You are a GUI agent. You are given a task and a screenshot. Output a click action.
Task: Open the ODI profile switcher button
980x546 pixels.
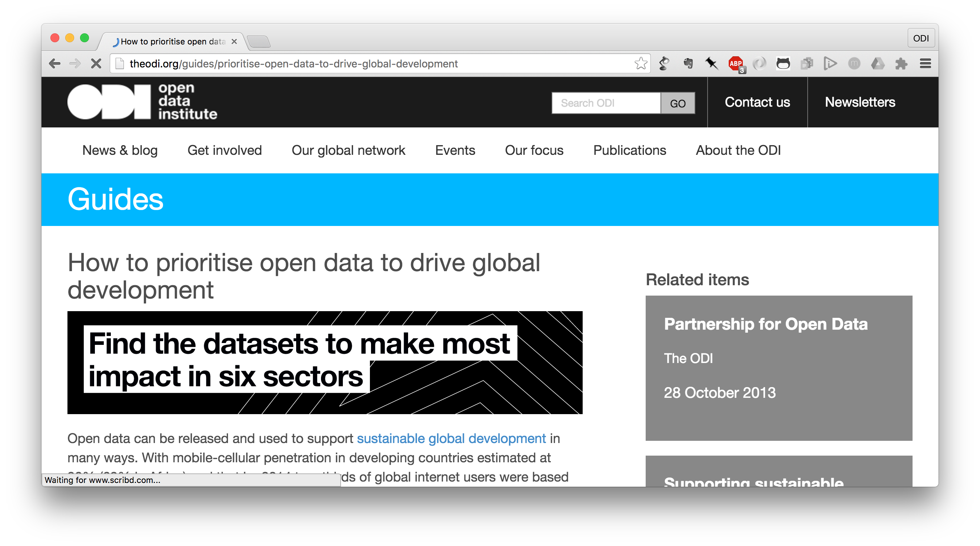pos(921,39)
